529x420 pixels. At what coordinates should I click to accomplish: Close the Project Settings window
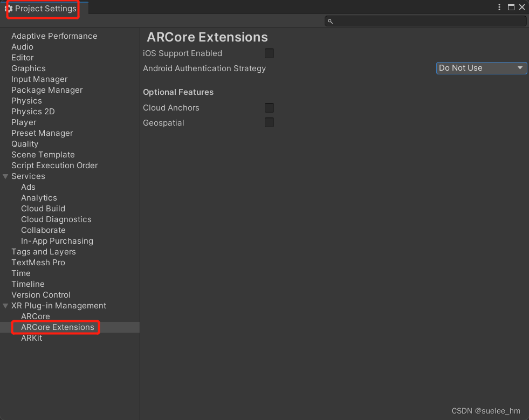(522, 7)
